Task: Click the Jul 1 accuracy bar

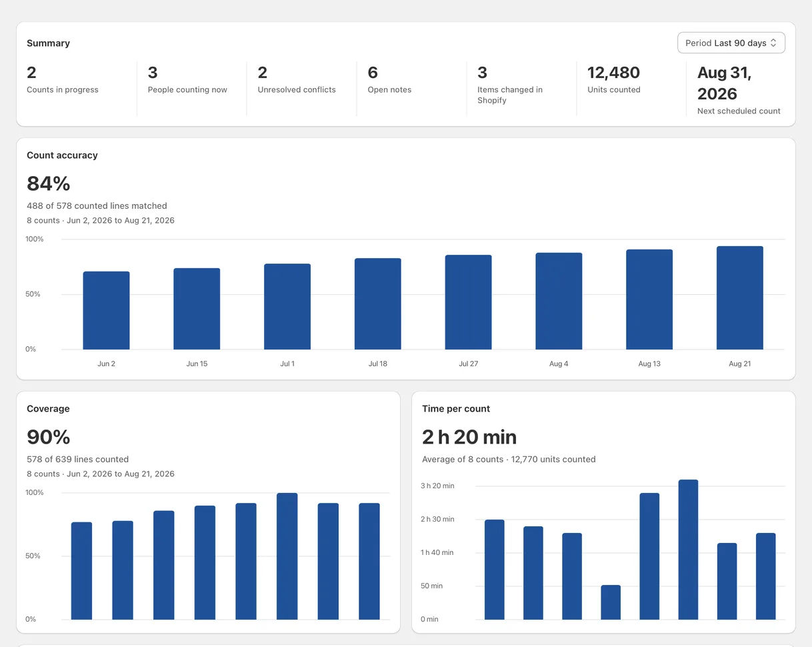Action: click(x=287, y=307)
